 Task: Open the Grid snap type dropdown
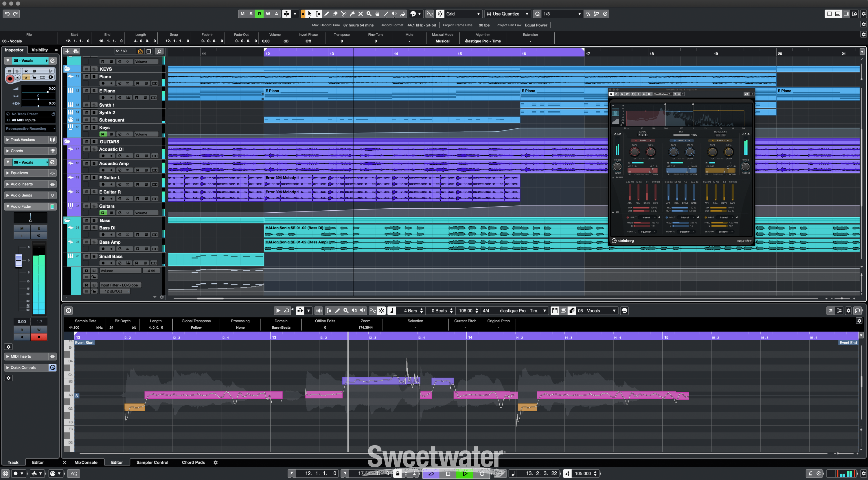click(x=463, y=14)
